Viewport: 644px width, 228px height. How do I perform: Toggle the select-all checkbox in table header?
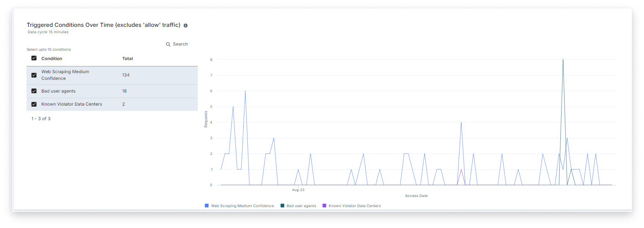34,58
